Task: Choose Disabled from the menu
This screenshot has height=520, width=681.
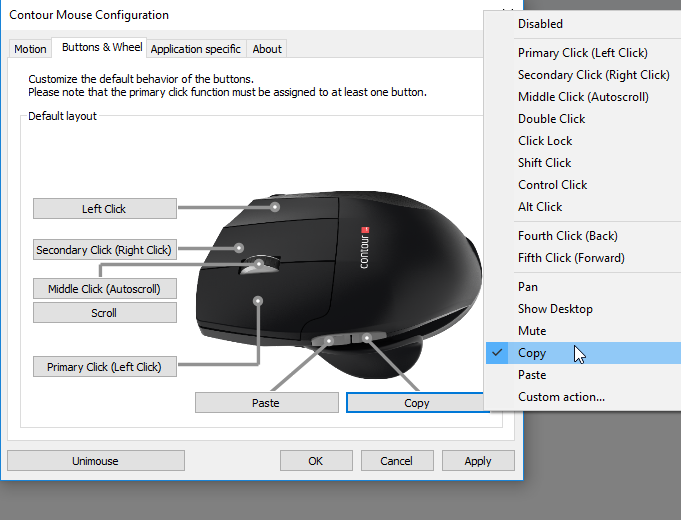Action: [x=583, y=24]
